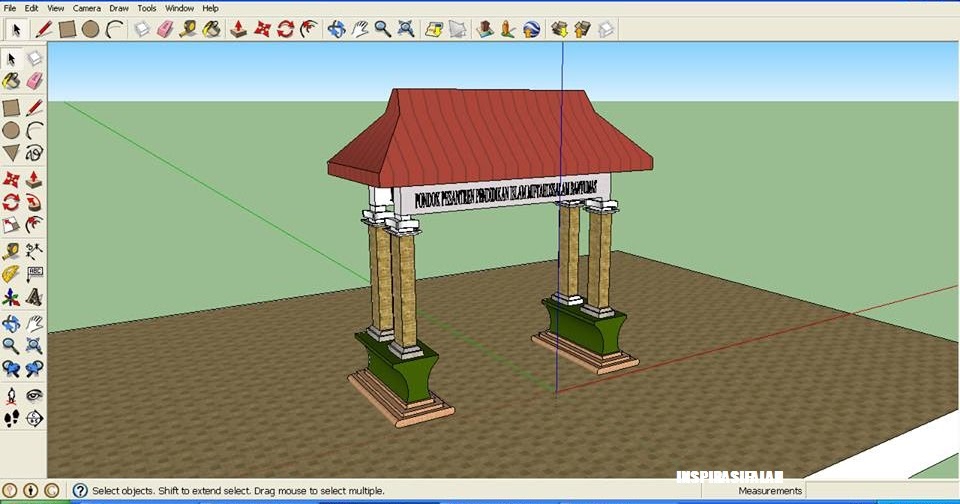Pick the Line pencil tool in the horizontal toolbar
This screenshot has height=504, width=960.
click(43, 29)
